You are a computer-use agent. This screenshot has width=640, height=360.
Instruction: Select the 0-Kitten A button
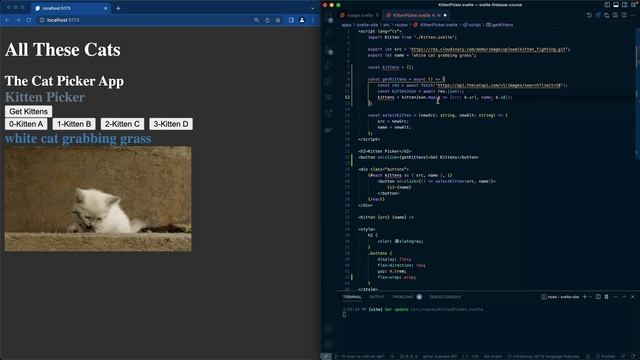pos(26,124)
